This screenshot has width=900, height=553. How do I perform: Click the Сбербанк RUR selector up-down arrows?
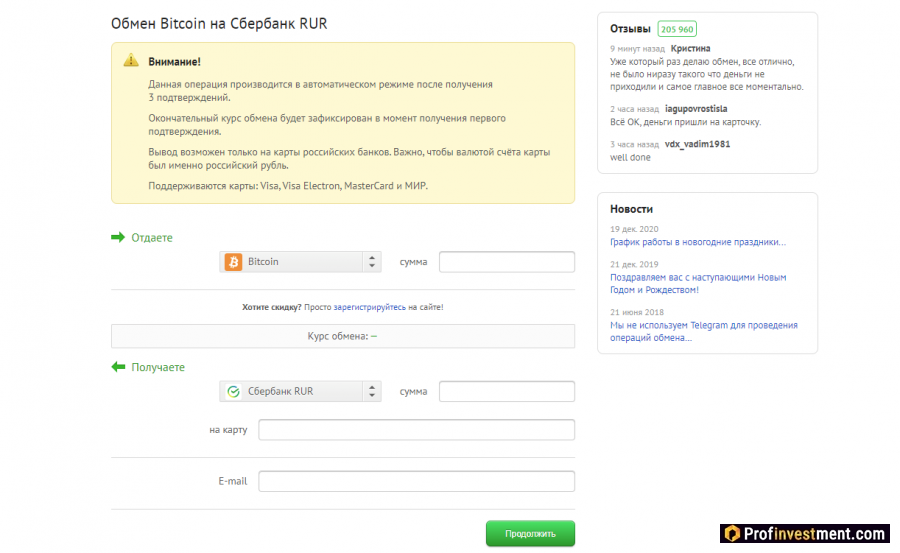click(x=372, y=392)
